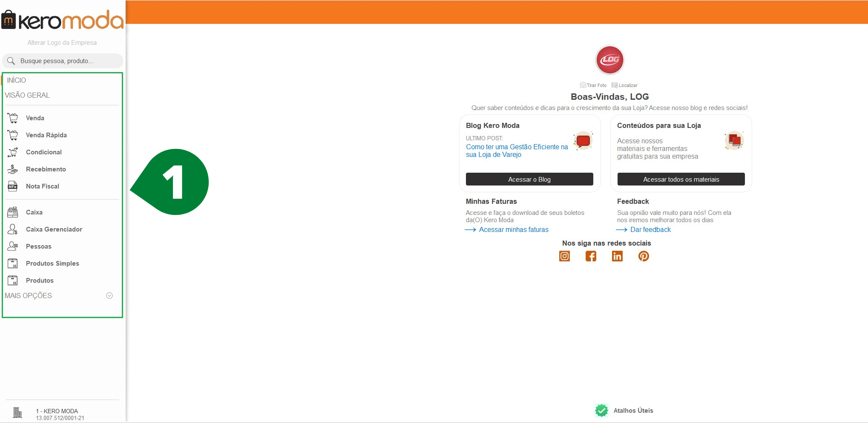The width and height of the screenshot is (868, 423).
Task: Click the Kero Moda logo
Action: tap(62, 20)
